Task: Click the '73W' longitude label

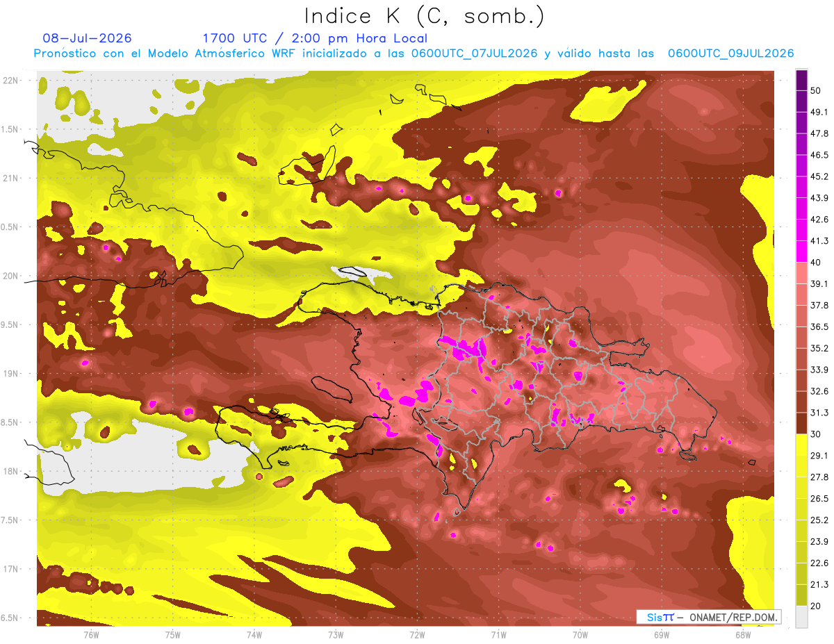Action: tap(336, 634)
